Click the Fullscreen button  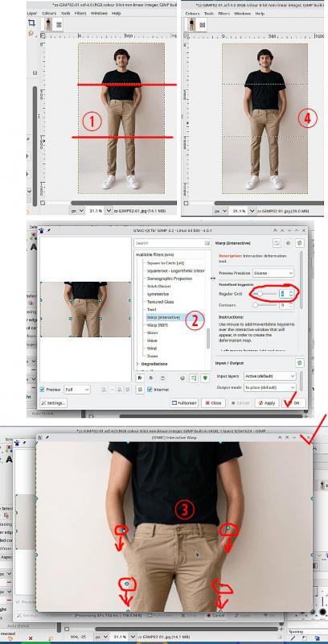click(184, 403)
